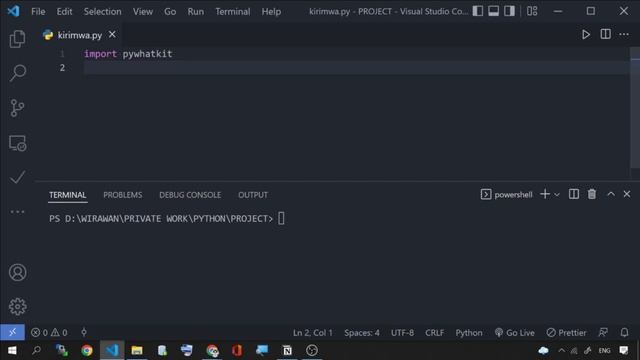
Task: Open the View menu
Action: [142, 11]
